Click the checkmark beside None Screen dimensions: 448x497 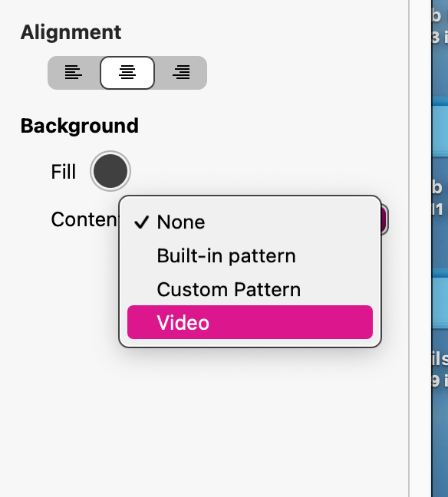(141, 222)
